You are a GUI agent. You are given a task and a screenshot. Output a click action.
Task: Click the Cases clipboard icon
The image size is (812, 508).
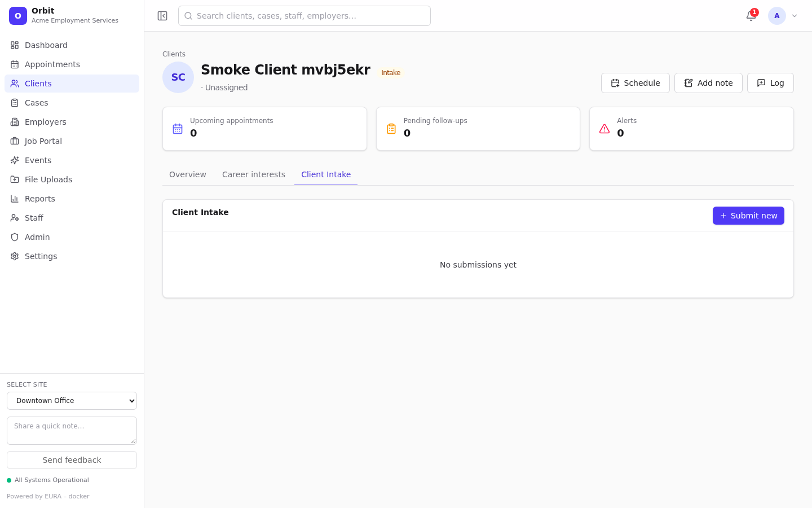[x=15, y=103]
